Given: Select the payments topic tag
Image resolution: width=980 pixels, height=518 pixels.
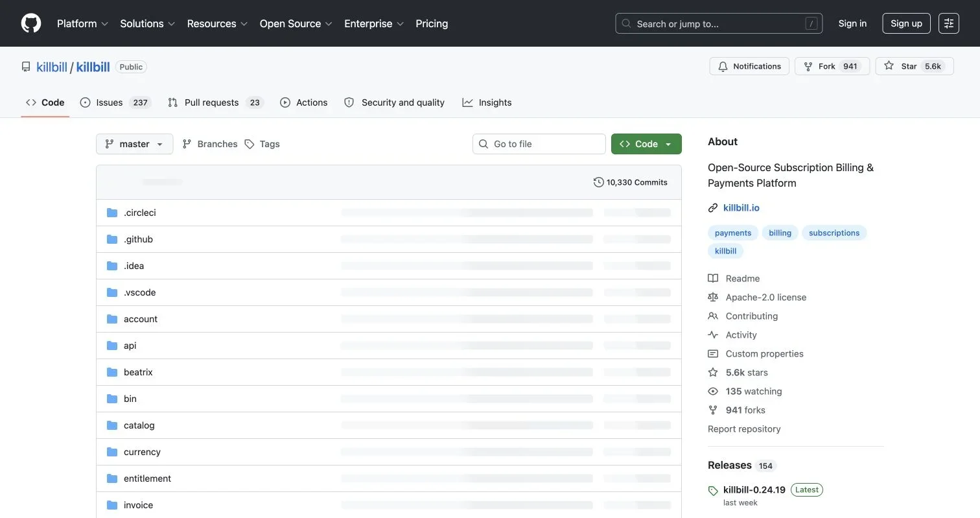Looking at the screenshot, I should coord(733,233).
